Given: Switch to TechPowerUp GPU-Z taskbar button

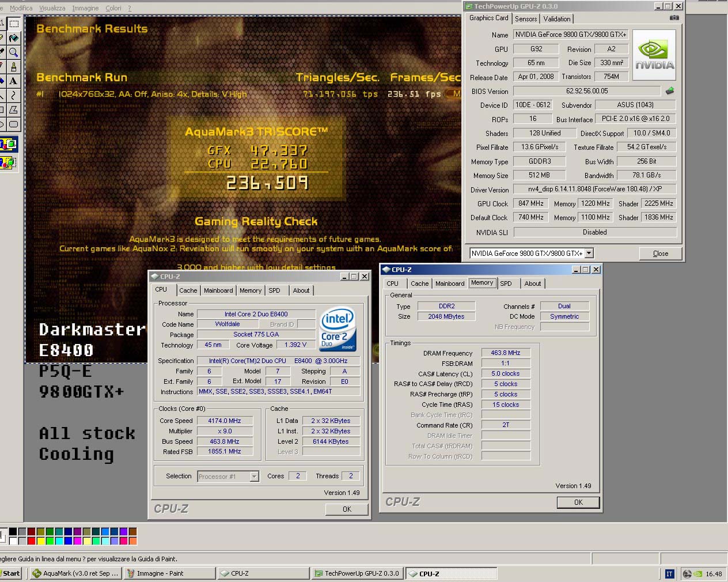Looking at the screenshot, I should 357,573.
